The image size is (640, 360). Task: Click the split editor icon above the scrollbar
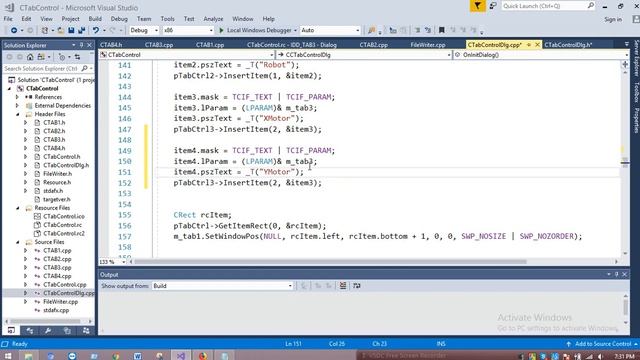[x=625, y=64]
